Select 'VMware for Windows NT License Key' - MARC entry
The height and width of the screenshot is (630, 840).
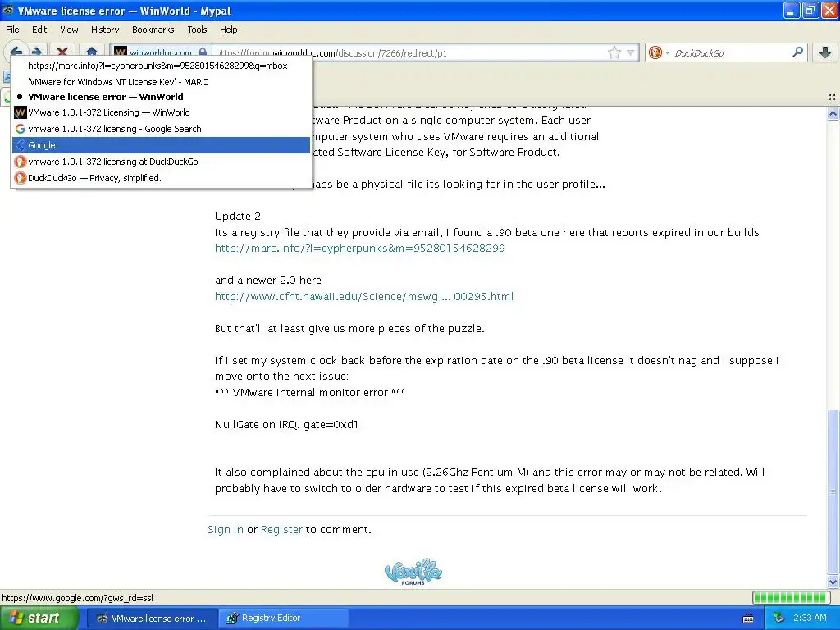162,82
